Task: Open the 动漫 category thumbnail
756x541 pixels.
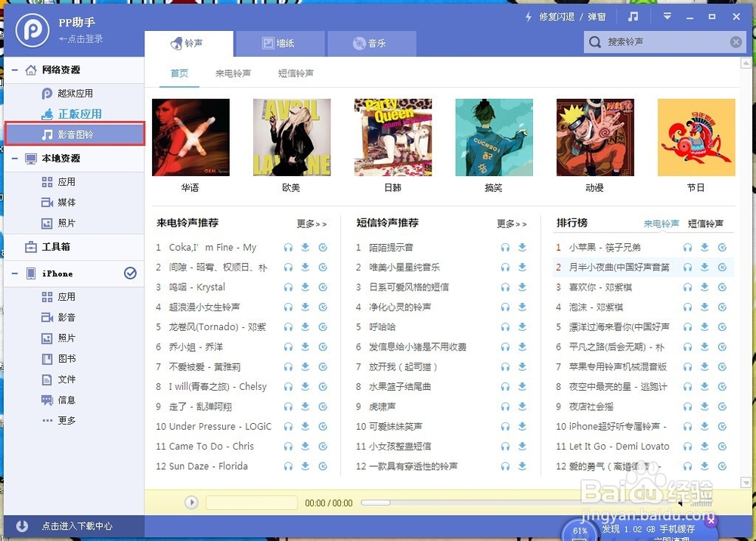Action: (x=595, y=138)
